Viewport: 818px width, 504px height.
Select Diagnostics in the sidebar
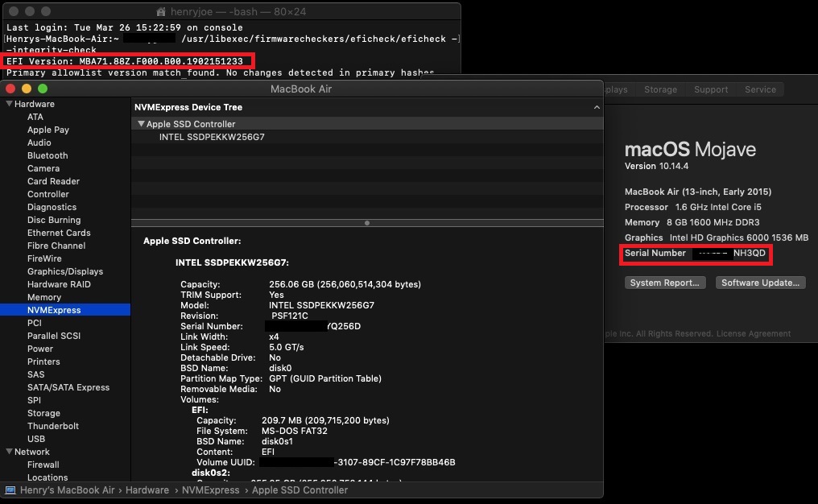pos(52,207)
